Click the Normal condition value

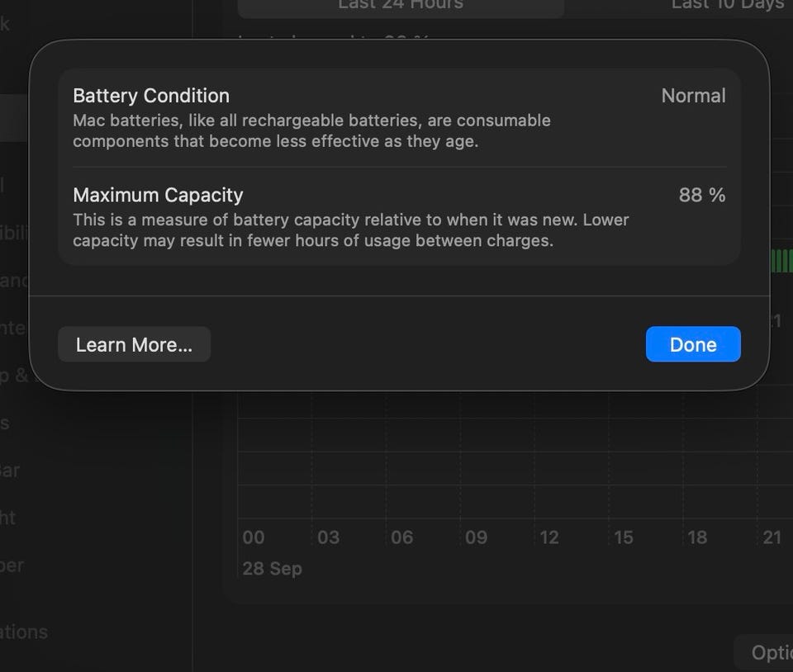click(x=693, y=96)
